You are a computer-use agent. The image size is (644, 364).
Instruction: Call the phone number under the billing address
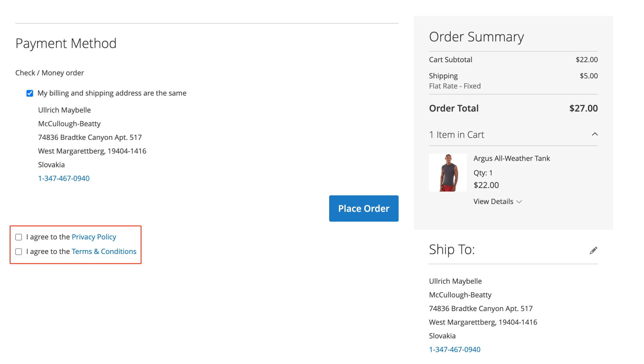64,178
